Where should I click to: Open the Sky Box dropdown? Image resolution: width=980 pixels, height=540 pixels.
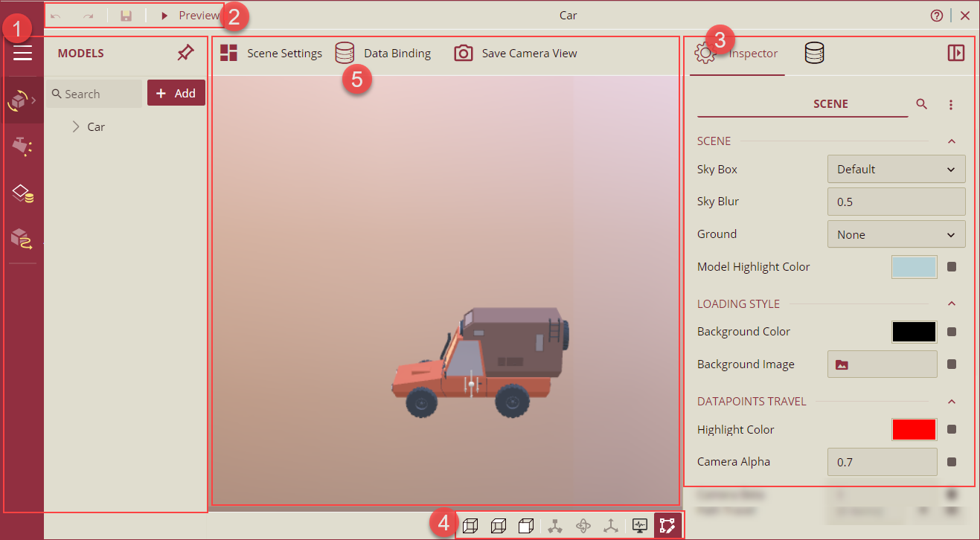[896, 169]
